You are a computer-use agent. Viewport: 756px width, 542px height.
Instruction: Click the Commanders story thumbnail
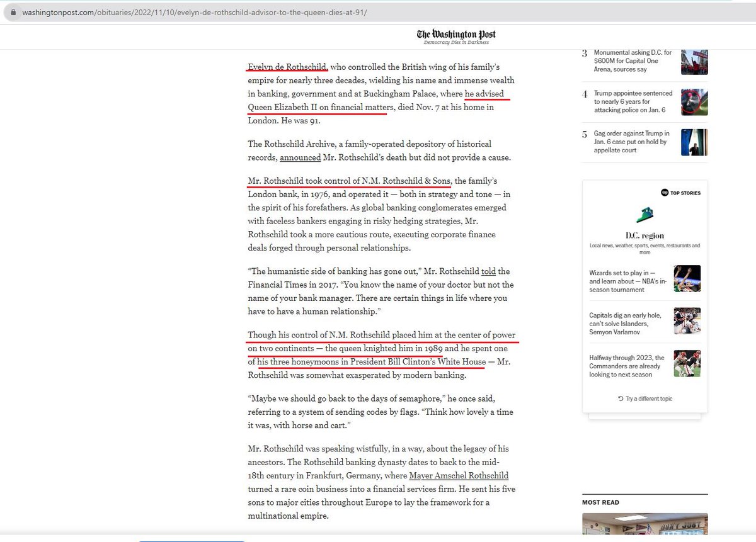(x=687, y=363)
